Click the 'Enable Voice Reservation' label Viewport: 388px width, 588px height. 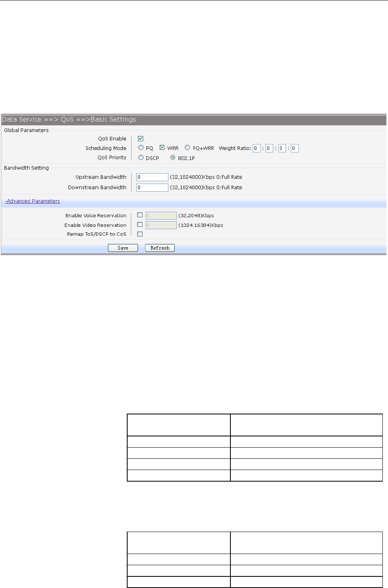pos(96,216)
